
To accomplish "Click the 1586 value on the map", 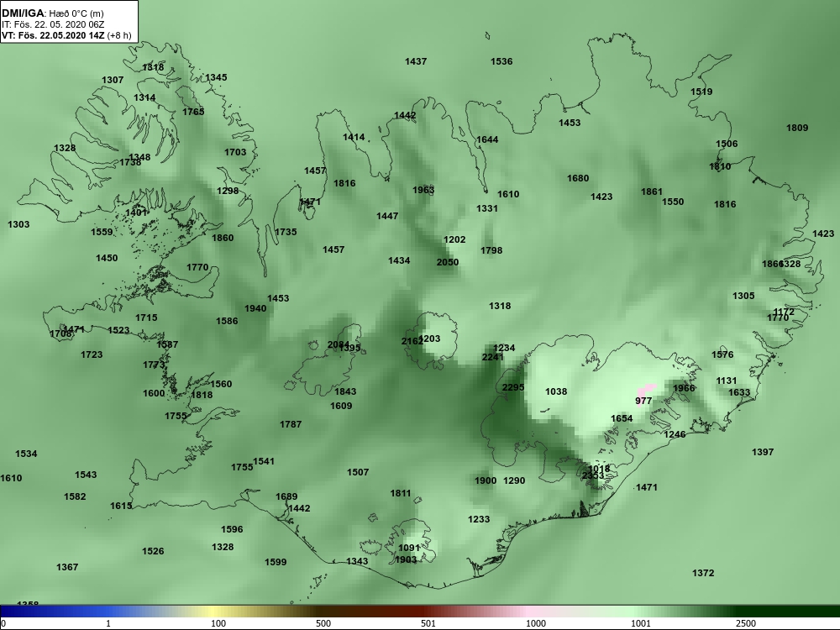I will point(227,322).
